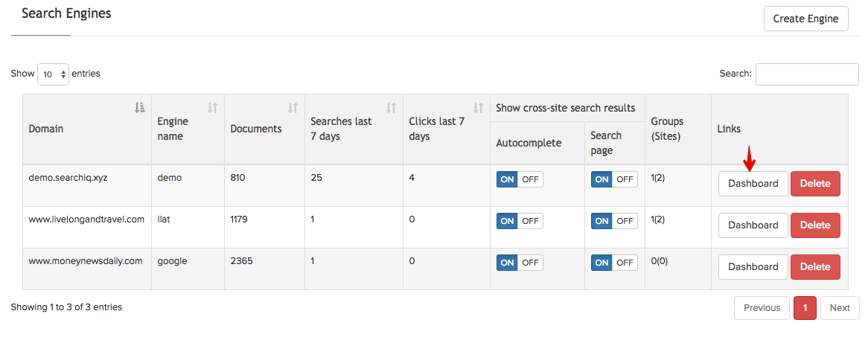Viewport: 868px width, 340px height.
Task: Open the Show entries count dropdown
Action: 53,74
